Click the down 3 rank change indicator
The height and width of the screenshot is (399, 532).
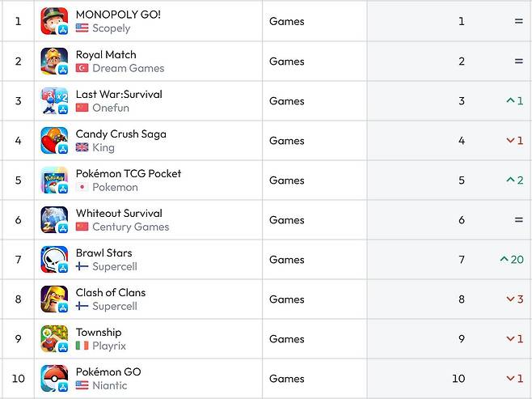coord(515,299)
